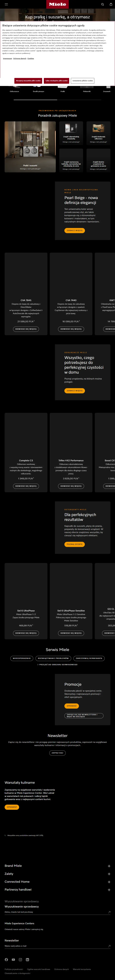Open Ochrona danych link in cookie banner
The height and width of the screenshot is (980, 115).
[x=20, y=59]
